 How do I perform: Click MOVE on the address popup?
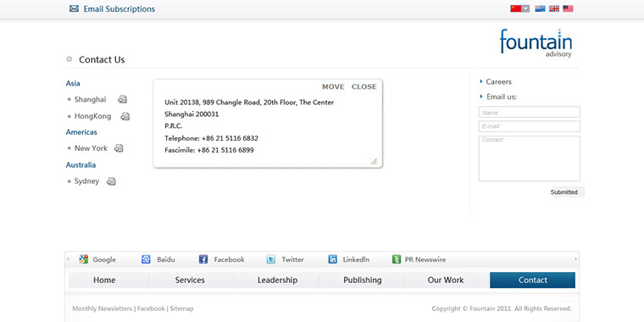333,86
